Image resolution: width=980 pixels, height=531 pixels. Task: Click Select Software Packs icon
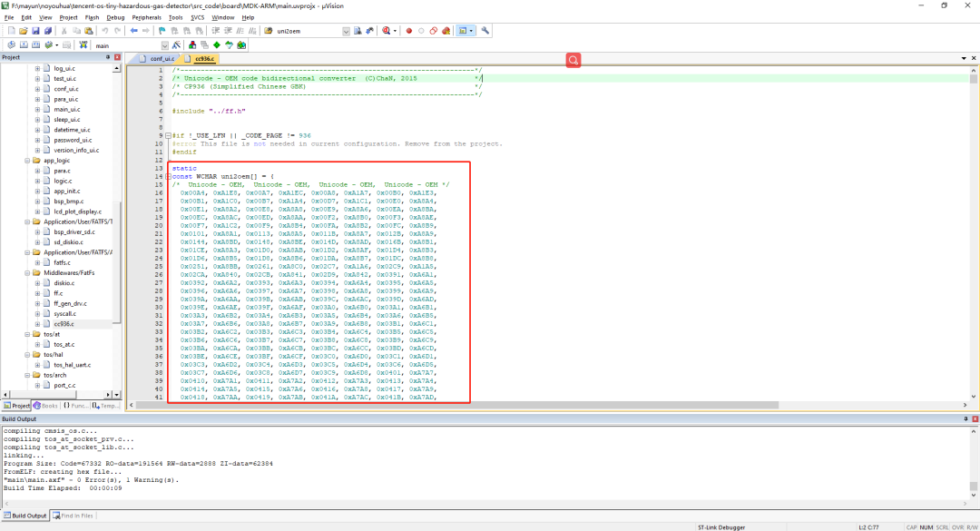click(229, 45)
